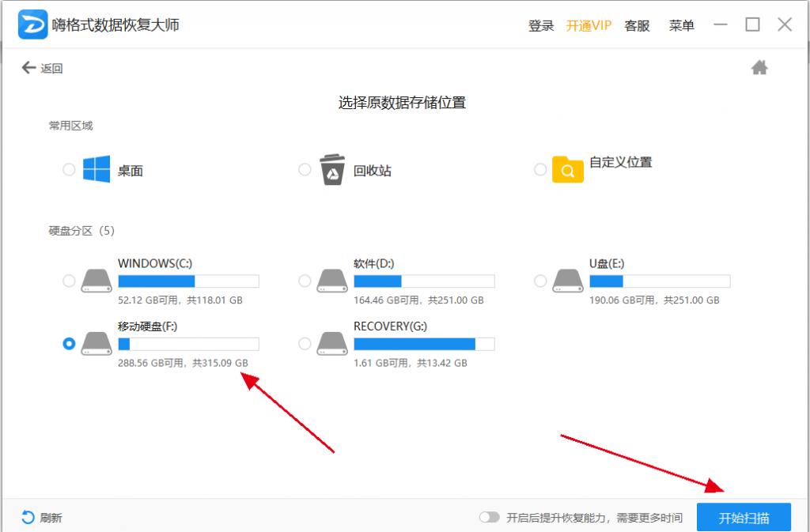Click the 桌面 label text
Image resolution: width=810 pixels, height=532 pixels.
tap(131, 171)
